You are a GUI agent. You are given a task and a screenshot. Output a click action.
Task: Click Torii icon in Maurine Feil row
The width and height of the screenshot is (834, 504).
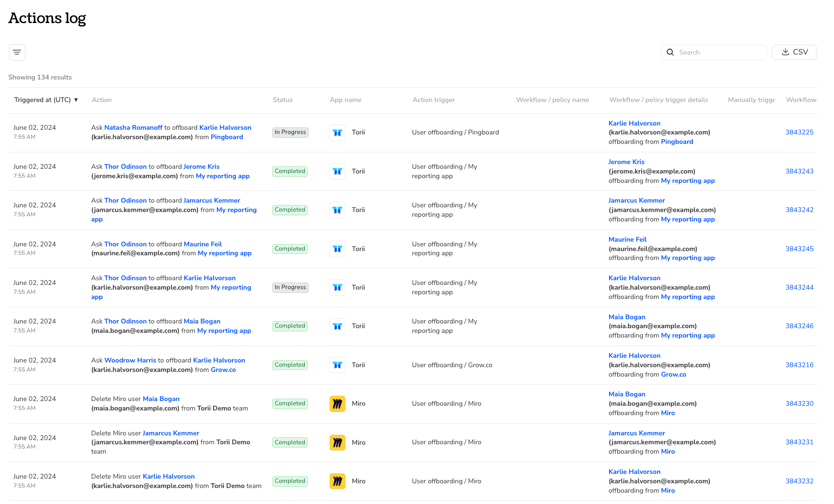pos(337,249)
